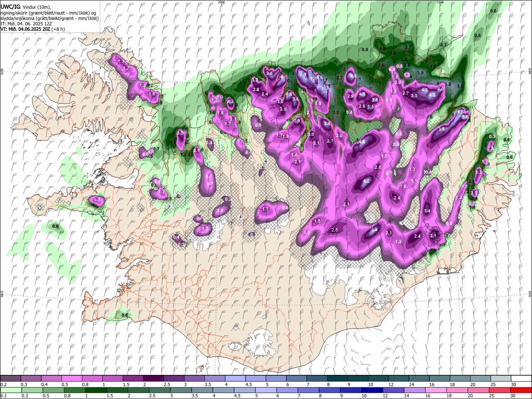Choose the light violet swatch between lower 14 and 16
The image size is (532, 399).
(415, 390)
